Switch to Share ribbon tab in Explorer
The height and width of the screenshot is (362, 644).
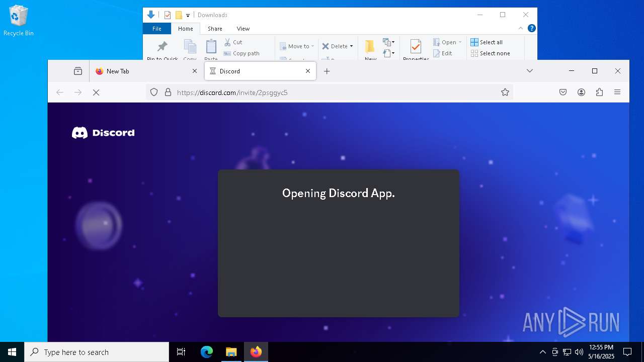pyautogui.click(x=215, y=29)
